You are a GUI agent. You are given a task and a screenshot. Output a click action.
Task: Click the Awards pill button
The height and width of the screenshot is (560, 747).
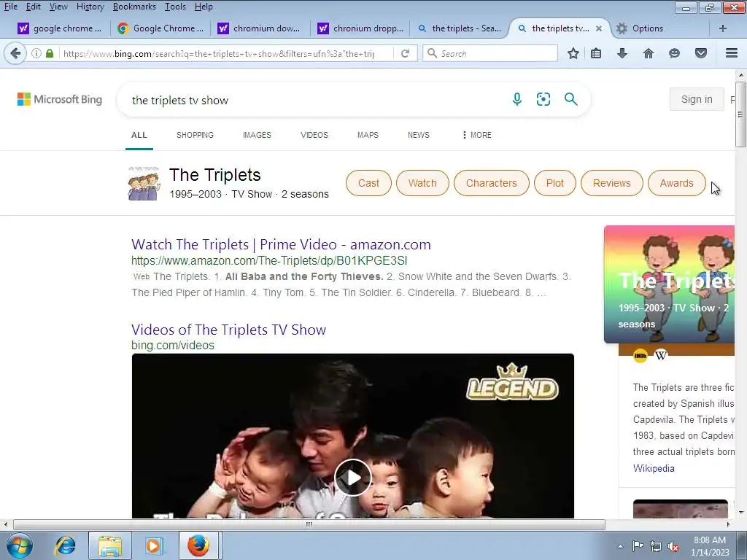tap(676, 183)
